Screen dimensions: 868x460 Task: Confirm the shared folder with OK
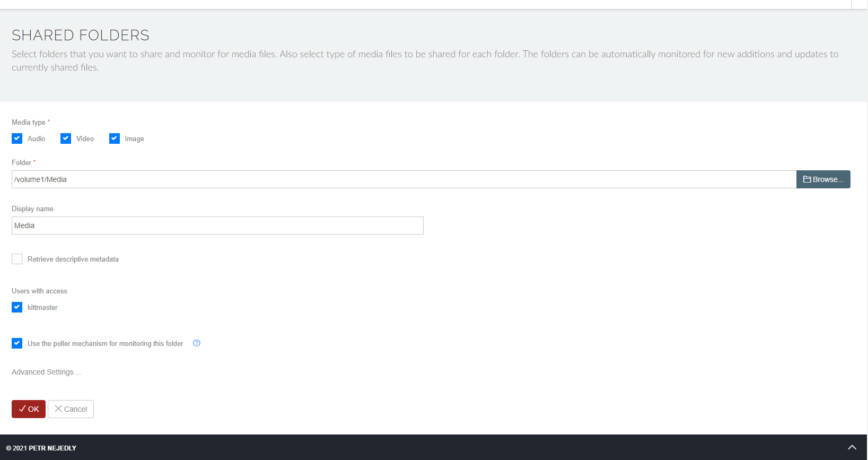tap(29, 409)
